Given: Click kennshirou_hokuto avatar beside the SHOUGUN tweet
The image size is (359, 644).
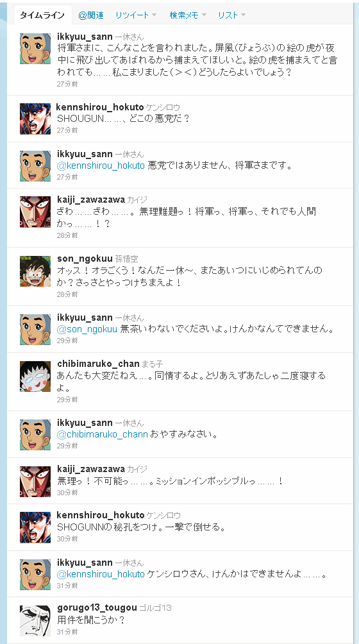Looking at the screenshot, I should click(x=35, y=119).
